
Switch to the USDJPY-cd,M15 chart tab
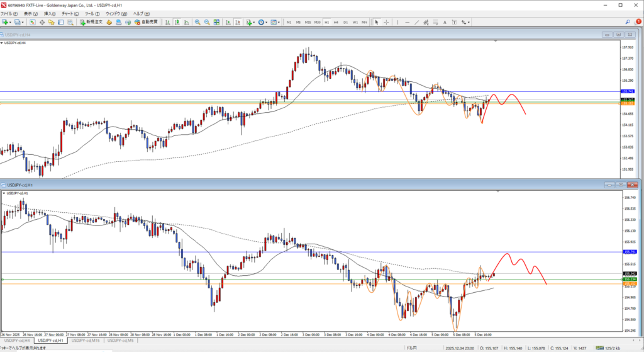click(86, 340)
